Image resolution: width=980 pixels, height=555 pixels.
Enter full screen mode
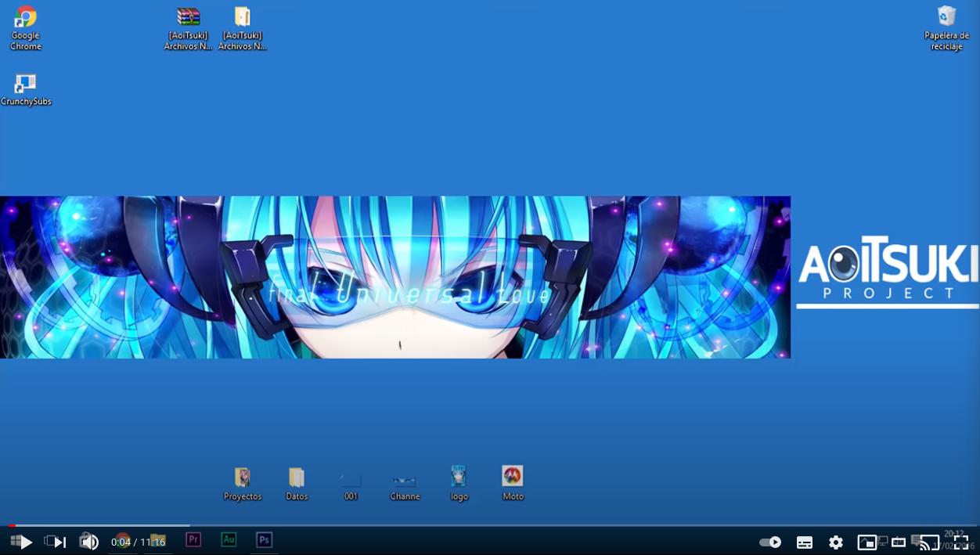tap(961, 542)
